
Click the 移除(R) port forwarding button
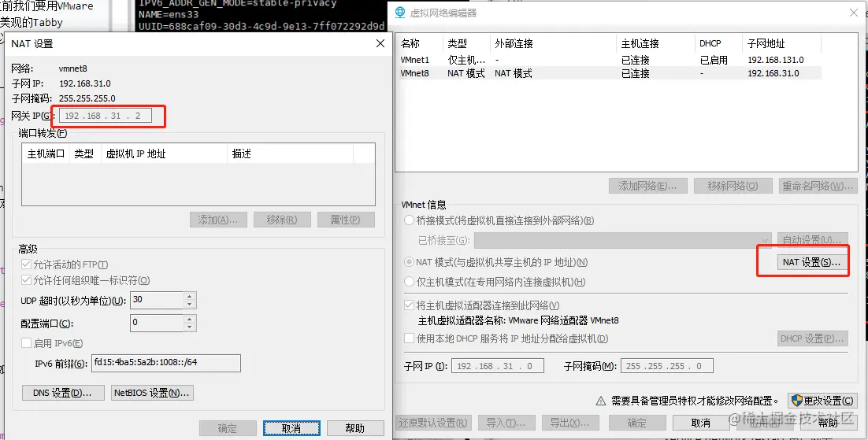[282, 220]
